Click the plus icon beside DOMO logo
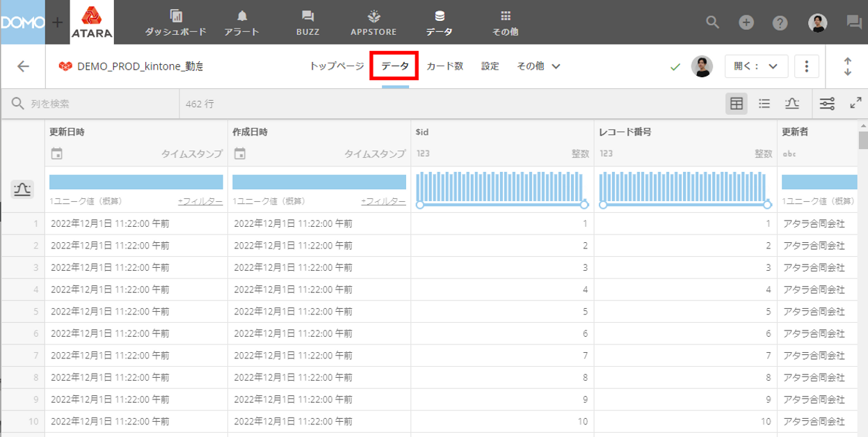Image resolution: width=868 pixels, height=437 pixels. point(57,22)
